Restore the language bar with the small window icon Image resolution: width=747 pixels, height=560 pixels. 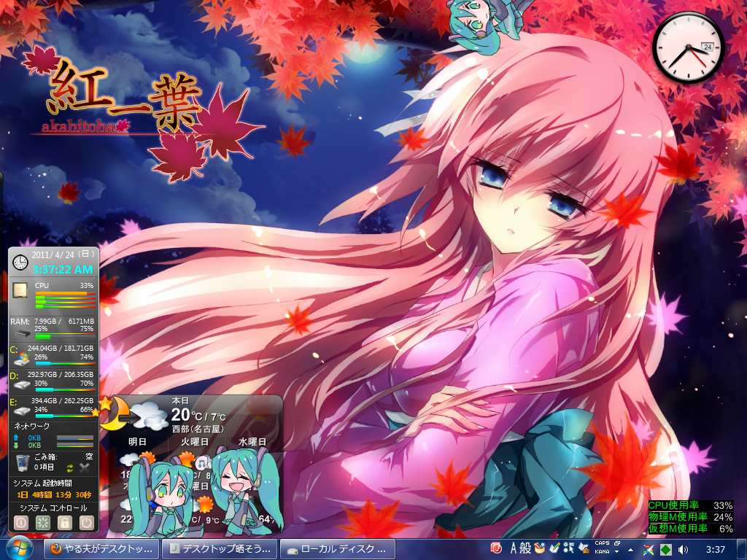tap(617, 543)
